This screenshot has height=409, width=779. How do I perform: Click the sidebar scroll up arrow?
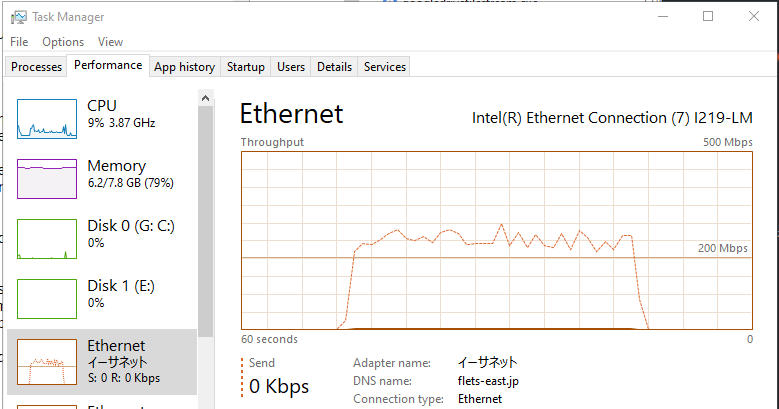(x=205, y=98)
